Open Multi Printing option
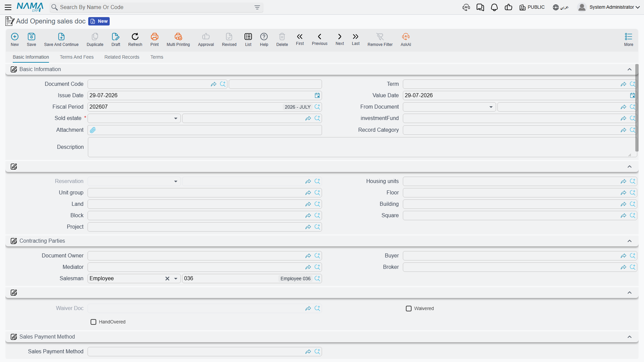Screen dimensions: 644x362 point(178,40)
